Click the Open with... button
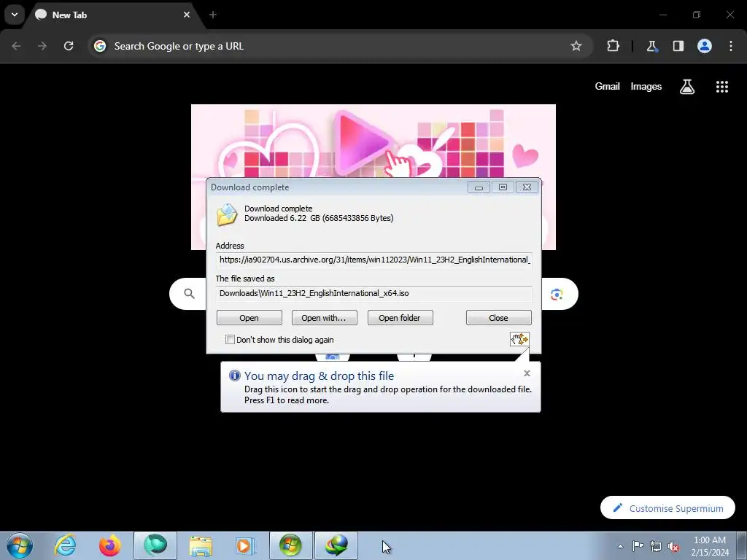The width and height of the screenshot is (747, 560). click(324, 318)
